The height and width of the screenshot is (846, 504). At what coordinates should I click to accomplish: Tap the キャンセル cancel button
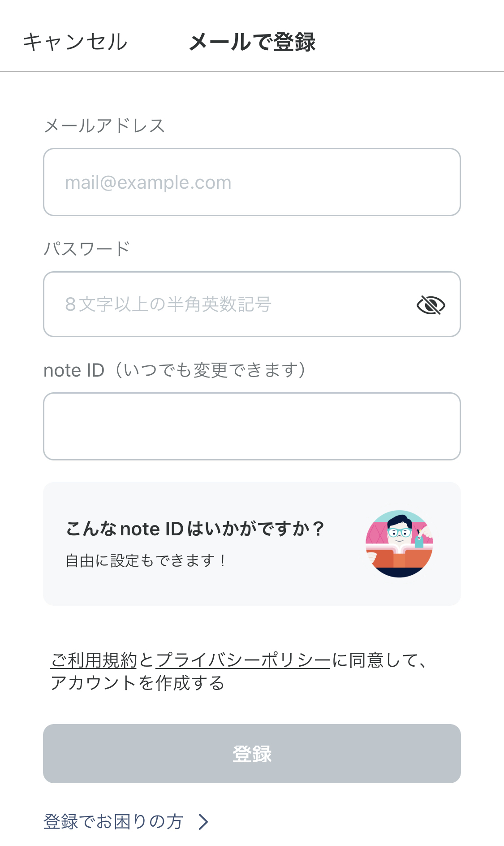[75, 42]
